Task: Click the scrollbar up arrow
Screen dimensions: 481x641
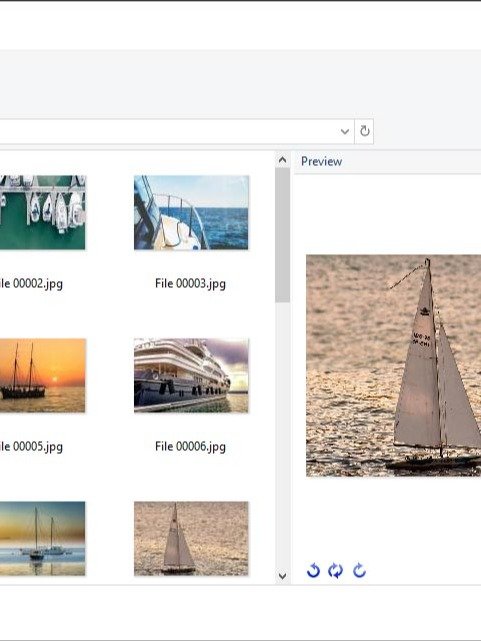Action: (x=282, y=160)
